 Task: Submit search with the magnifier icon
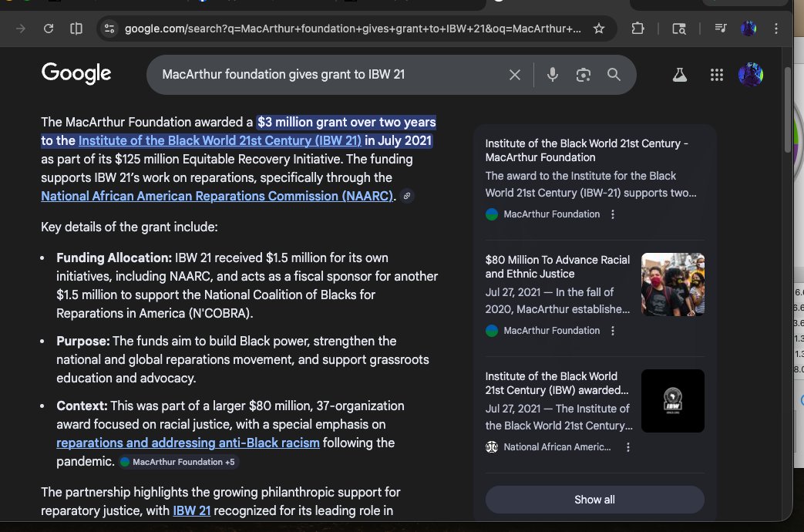tap(614, 75)
